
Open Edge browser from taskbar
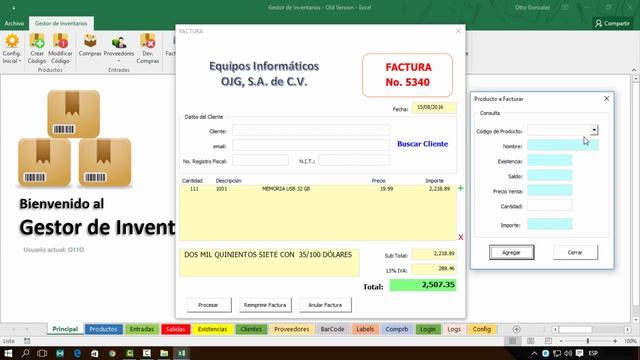click(77, 353)
